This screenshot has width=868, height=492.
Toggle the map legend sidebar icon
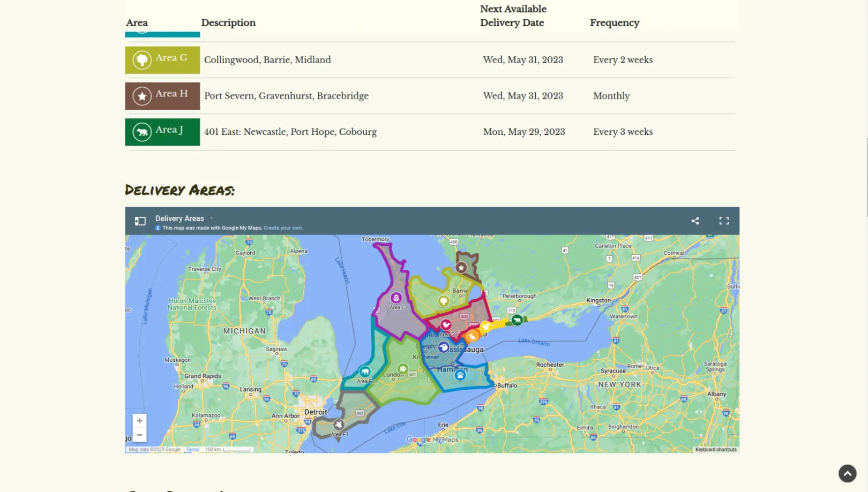140,221
